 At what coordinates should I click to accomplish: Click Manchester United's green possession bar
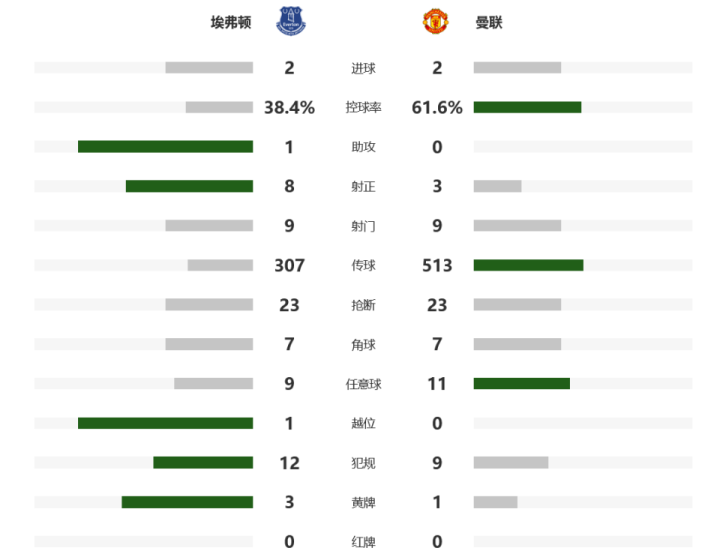coord(528,107)
